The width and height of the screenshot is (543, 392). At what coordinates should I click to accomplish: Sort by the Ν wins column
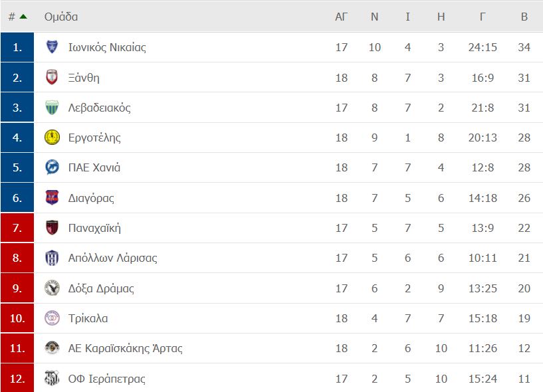point(374,17)
